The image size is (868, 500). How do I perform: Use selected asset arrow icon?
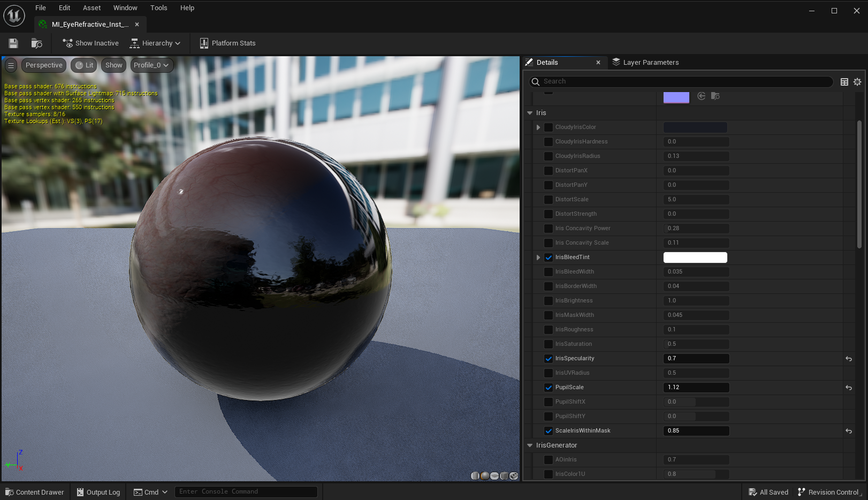point(702,96)
